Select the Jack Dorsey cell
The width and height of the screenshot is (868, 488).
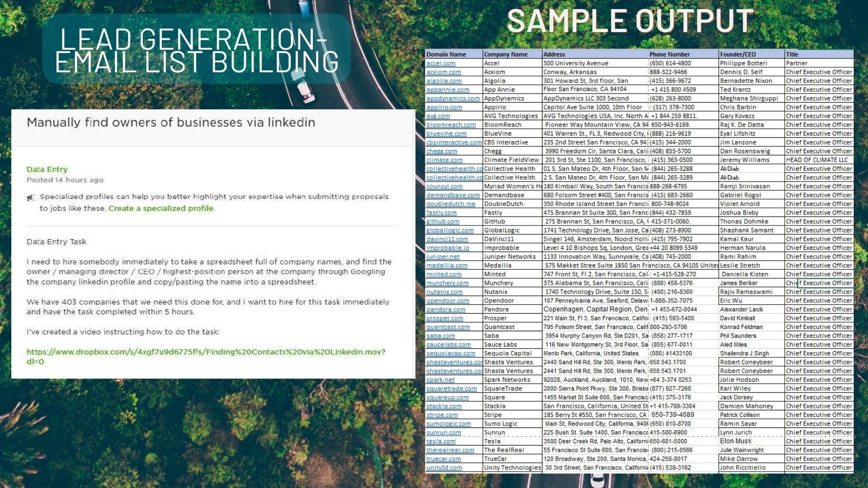point(736,397)
